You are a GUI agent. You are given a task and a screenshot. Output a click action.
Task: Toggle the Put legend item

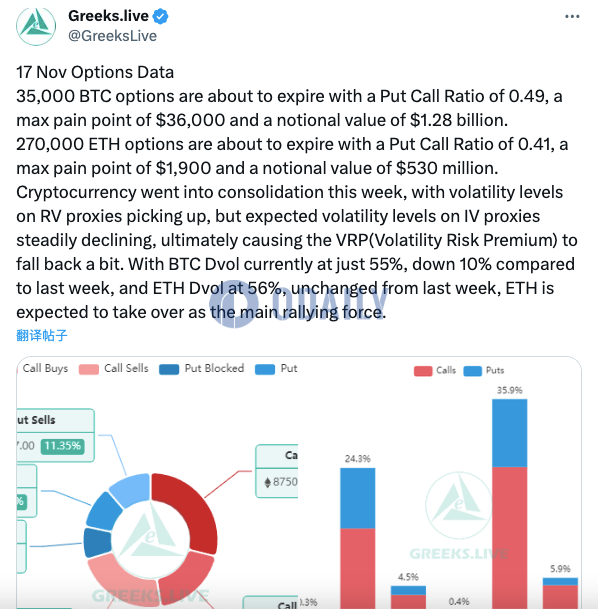(x=276, y=369)
